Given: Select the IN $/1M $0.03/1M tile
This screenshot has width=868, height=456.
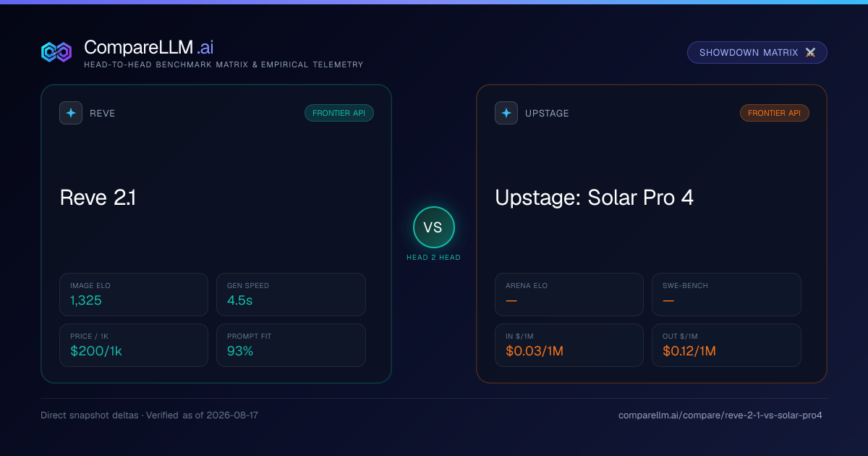Looking at the screenshot, I should pos(569,345).
